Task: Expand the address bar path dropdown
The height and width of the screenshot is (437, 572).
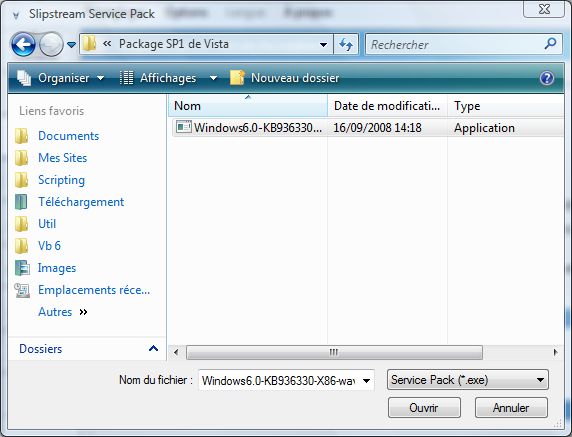Action: tap(323, 45)
